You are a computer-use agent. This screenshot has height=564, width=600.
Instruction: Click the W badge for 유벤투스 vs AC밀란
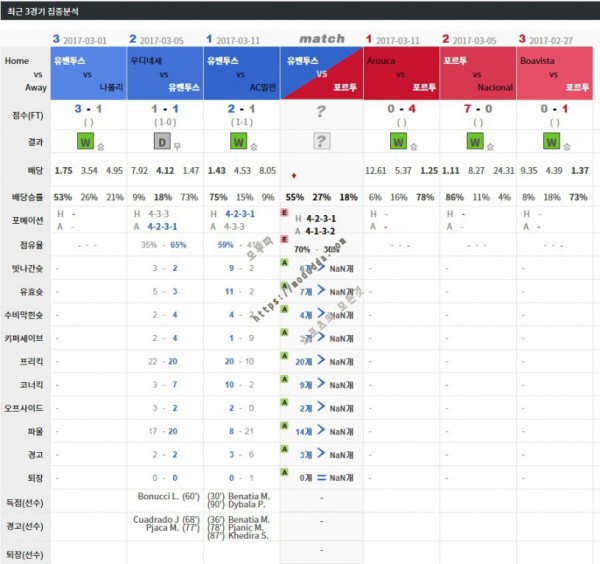tap(238, 142)
